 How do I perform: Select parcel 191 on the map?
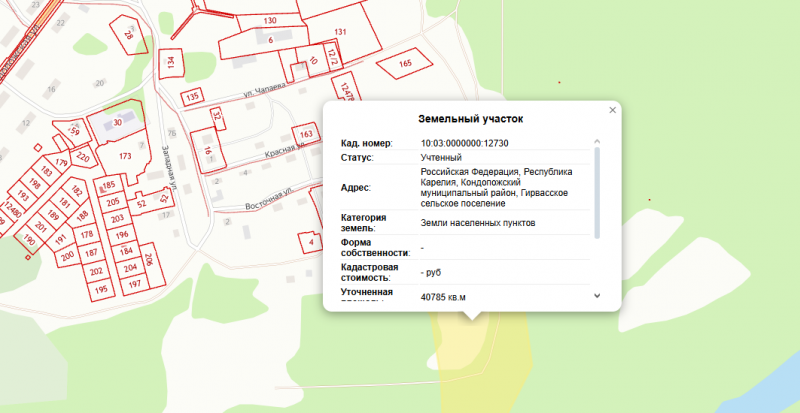(61, 239)
